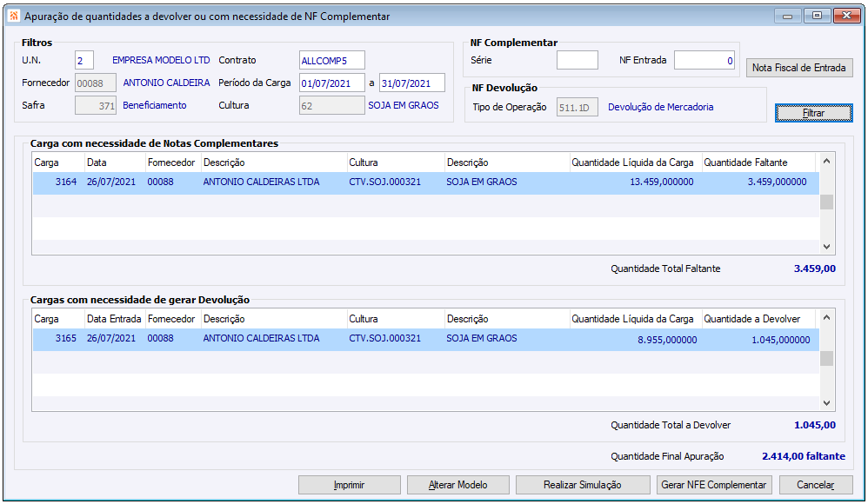This screenshot has height=504, width=868.
Task: Run Realizar Simulação
Action: 582,485
